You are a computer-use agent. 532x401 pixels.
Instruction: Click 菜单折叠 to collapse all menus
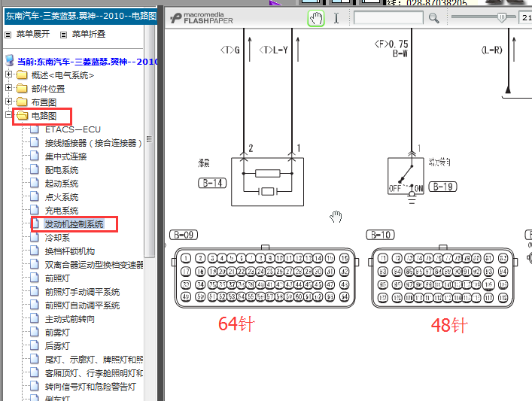pyautogui.click(x=89, y=34)
